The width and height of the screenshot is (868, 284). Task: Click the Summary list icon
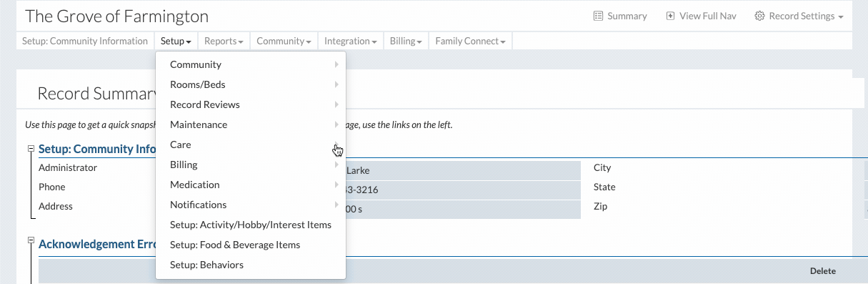pyautogui.click(x=598, y=16)
